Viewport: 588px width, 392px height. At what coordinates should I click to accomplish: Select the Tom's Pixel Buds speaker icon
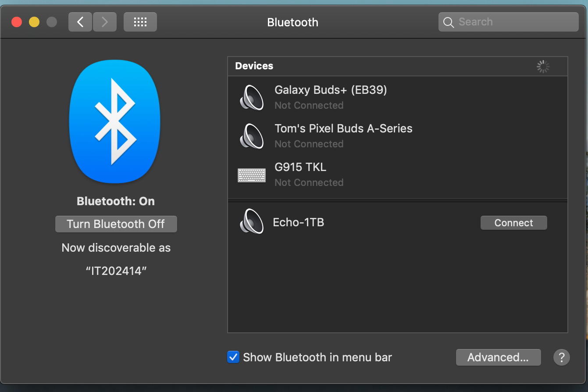[x=252, y=136]
